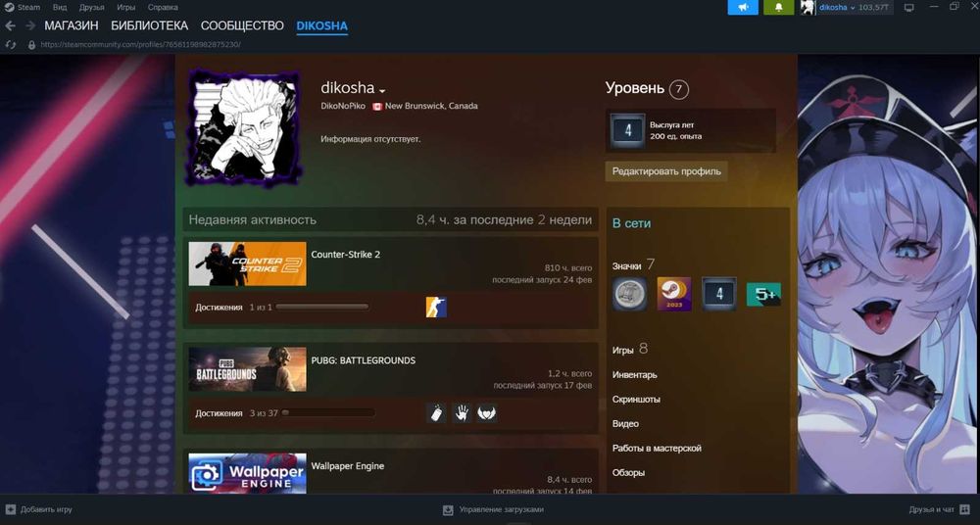Click the forward navigation arrow
The width and height of the screenshot is (980, 525).
click(x=30, y=26)
